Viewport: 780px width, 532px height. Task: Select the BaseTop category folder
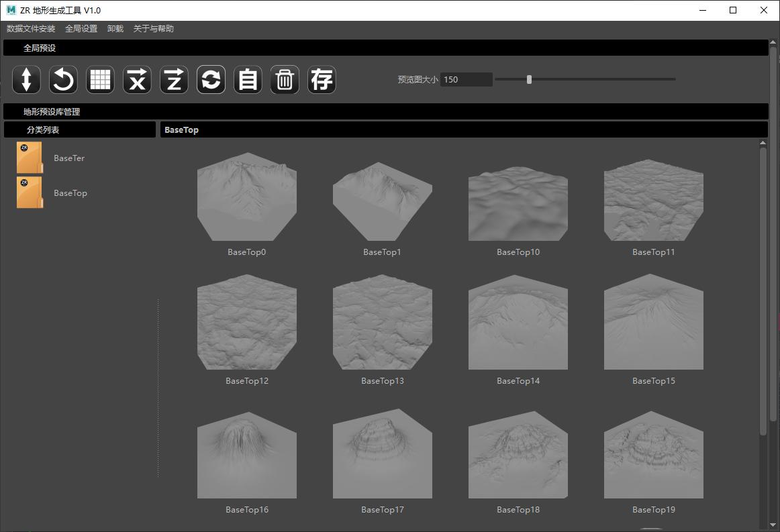pyautogui.click(x=30, y=193)
